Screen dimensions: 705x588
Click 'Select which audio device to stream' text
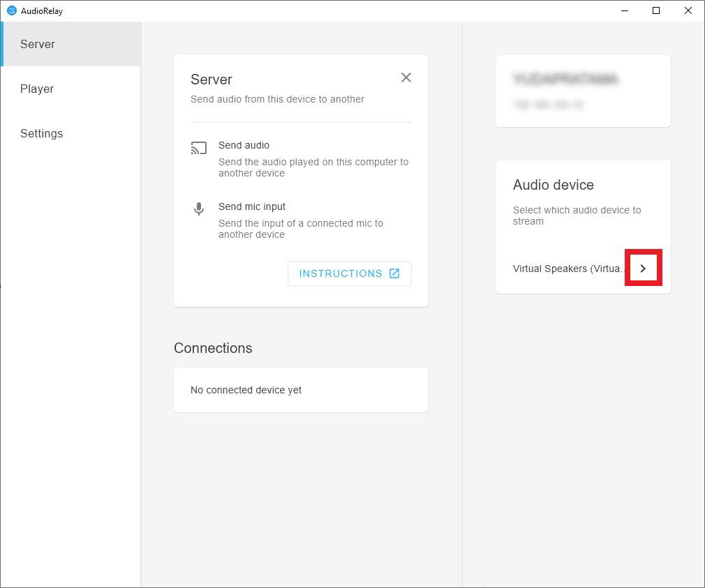click(577, 216)
